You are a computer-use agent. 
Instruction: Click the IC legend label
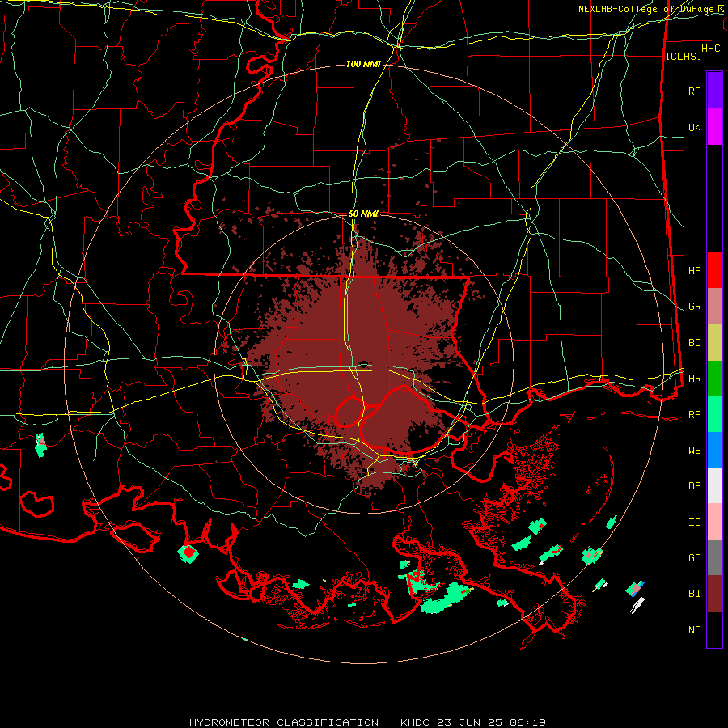(694, 523)
